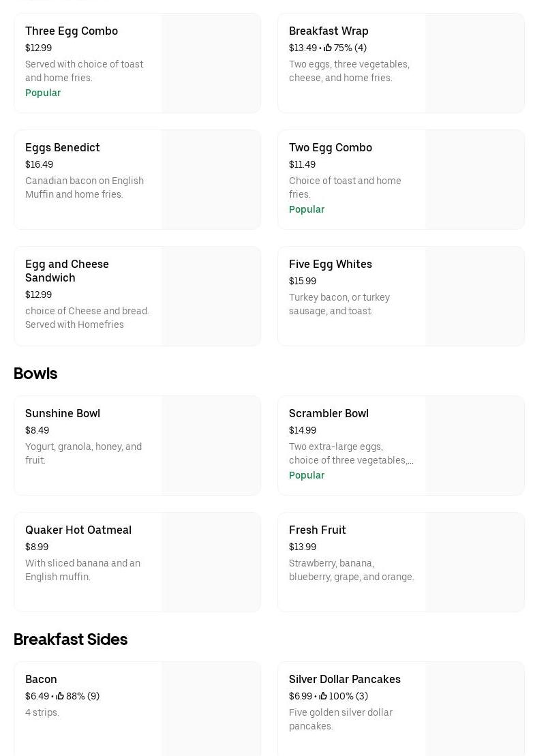This screenshot has height=756, width=548.
Task: Open the Three Egg Combo item
Action: [x=72, y=31]
